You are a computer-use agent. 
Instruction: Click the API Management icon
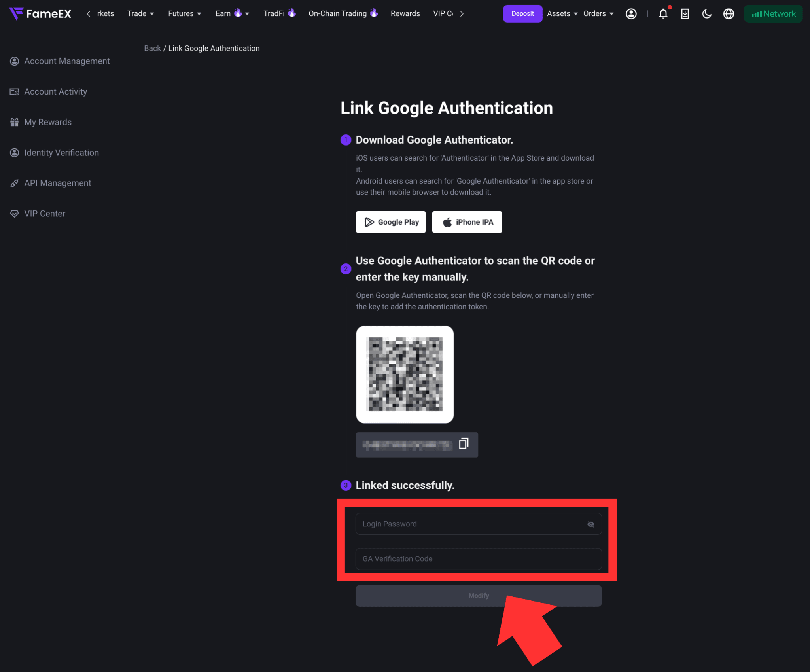tap(15, 183)
